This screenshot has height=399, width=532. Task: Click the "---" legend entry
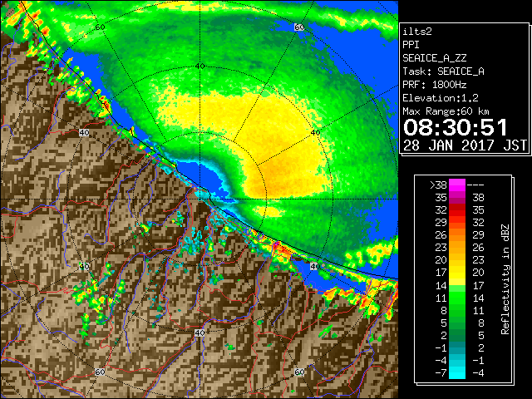click(x=475, y=185)
